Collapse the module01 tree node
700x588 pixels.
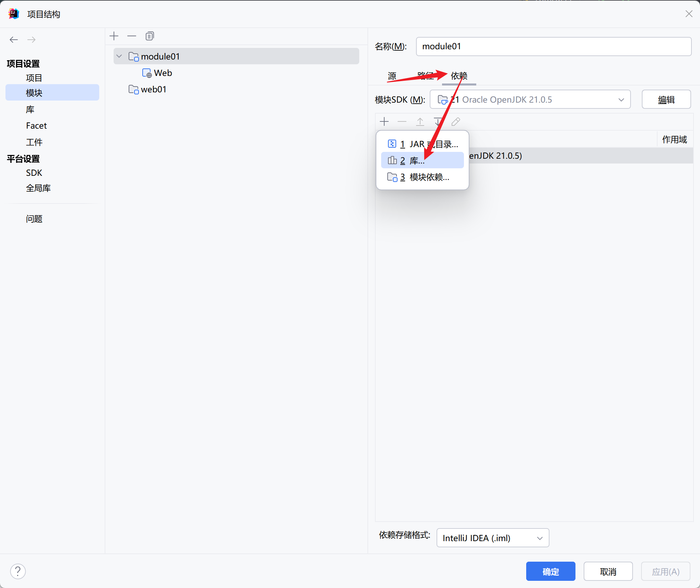119,56
